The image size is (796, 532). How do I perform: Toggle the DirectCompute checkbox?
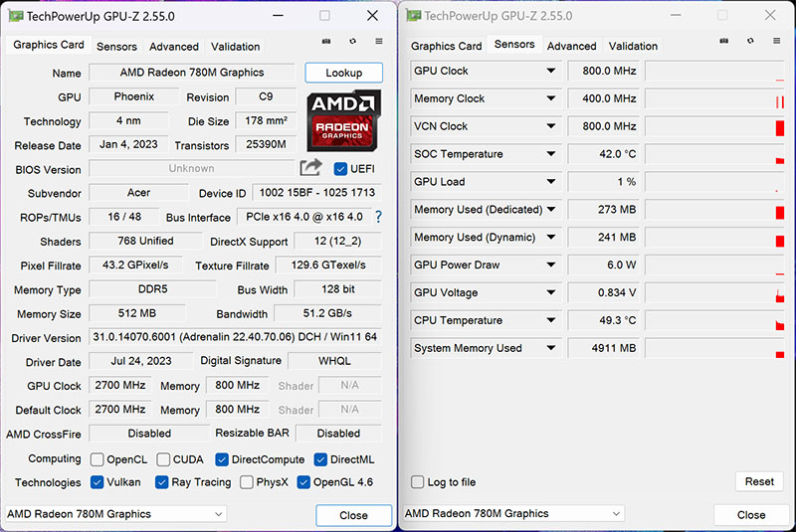tap(221, 459)
